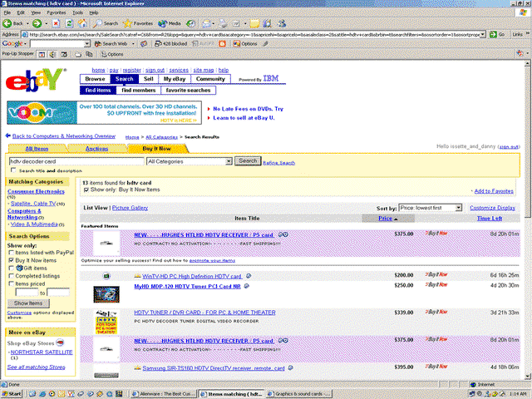532x399 pixels.
Task: Click the vertical scrollbar down arrow
Action: [528, 376]
